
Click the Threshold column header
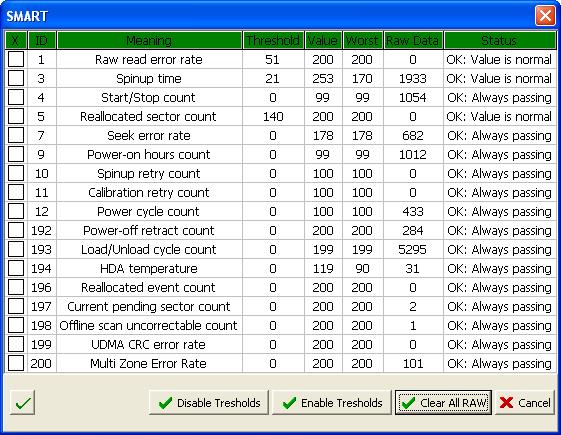[x=273, y=40]
